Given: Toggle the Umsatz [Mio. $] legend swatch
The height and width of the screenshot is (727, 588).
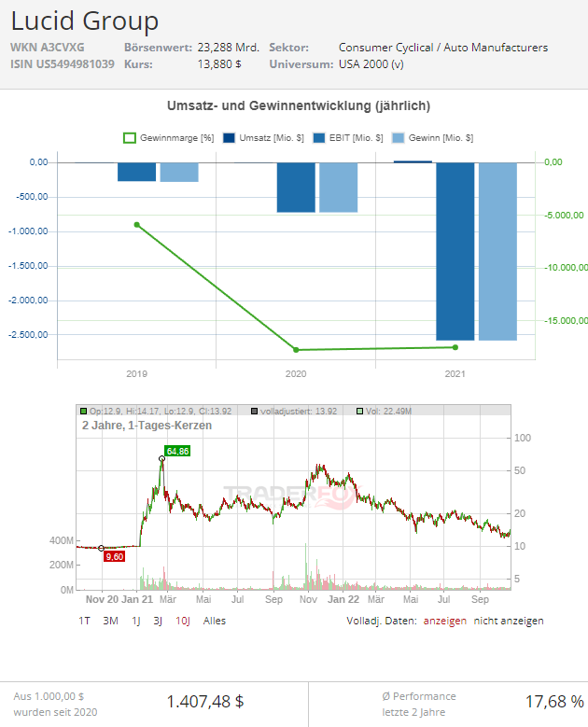Looking at the screenshot, I should (229, 138).
